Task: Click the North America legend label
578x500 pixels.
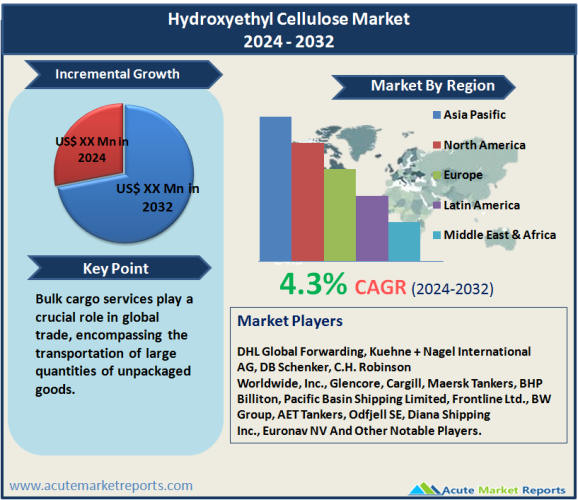Action: (484, 145)
